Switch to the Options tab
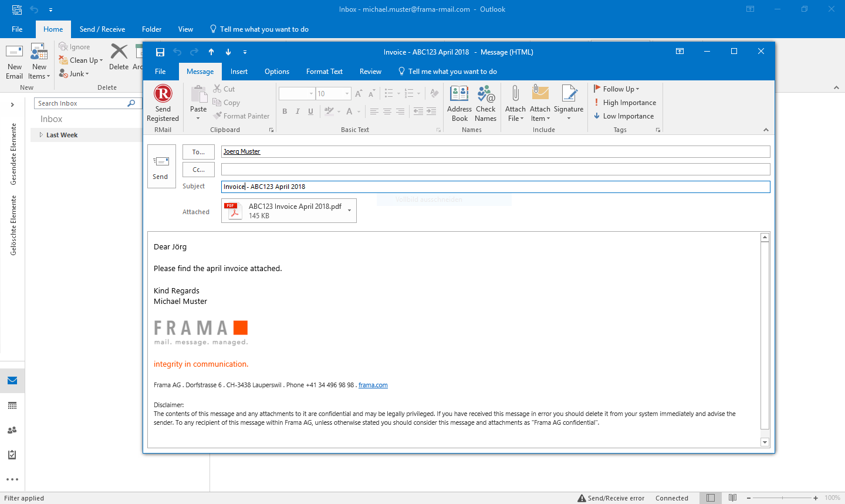This screenshot has width=845, height=504. coord(277,72)
